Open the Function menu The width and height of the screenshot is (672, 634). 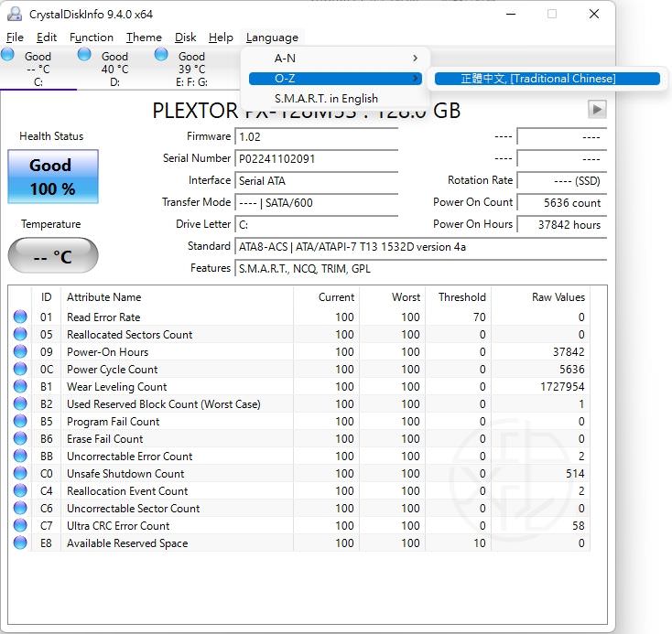tap(92, 38)
